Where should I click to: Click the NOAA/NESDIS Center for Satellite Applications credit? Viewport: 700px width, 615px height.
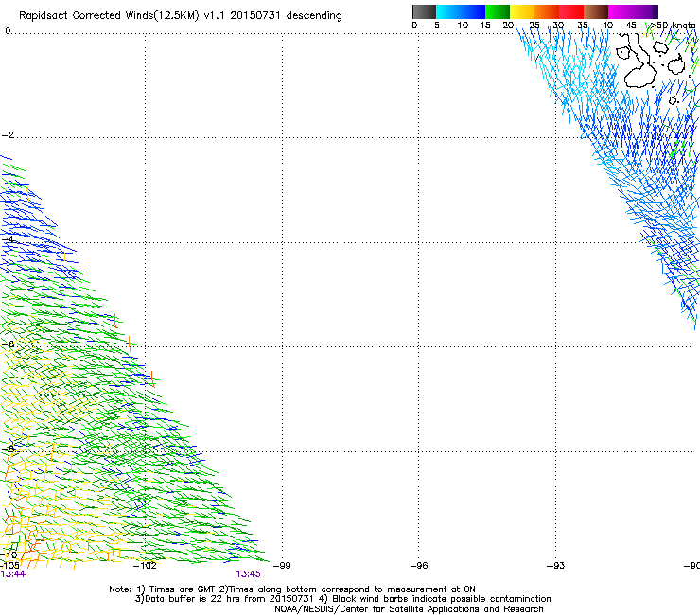click(x=409, y=609)
